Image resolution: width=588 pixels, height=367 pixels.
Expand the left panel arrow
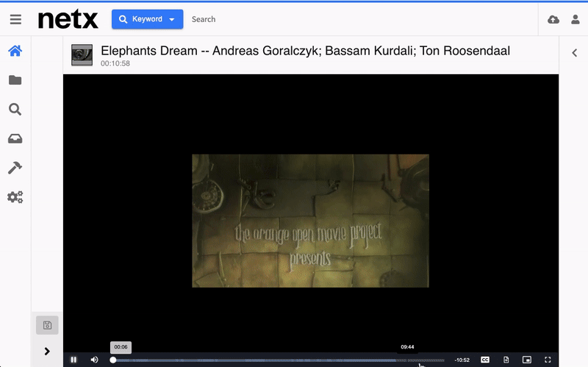point(47,352)
